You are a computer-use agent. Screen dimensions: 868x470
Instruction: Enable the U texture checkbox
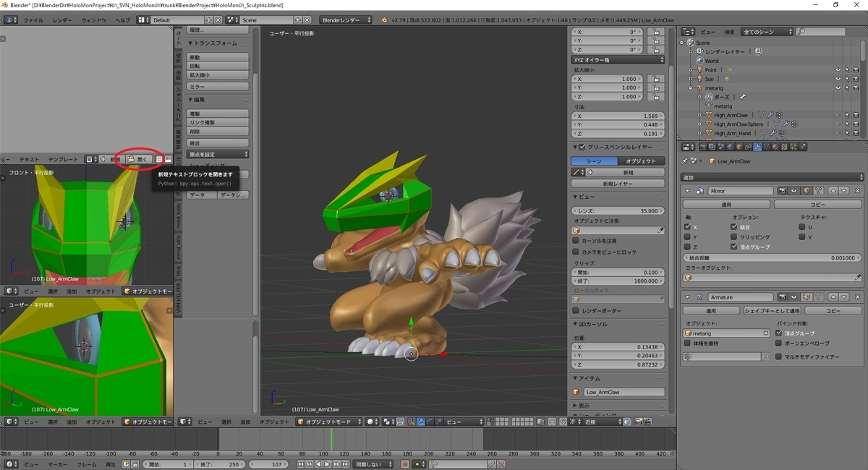pyautogui.click(x=801, y=226)
